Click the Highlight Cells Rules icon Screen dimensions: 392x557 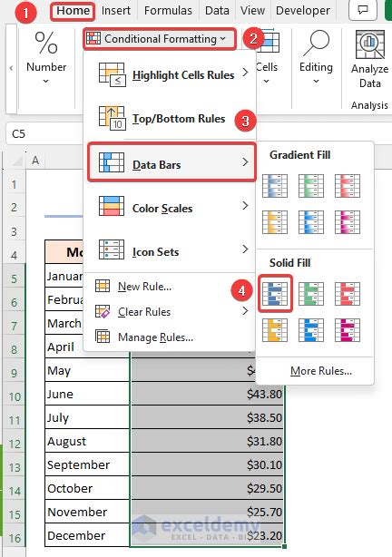pos(112,74)
